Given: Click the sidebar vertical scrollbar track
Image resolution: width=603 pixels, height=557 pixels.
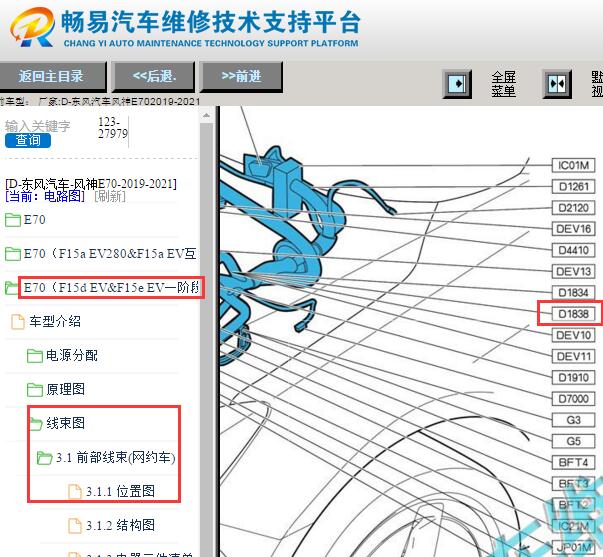Looking at the screenshot, I should point(207,340).
